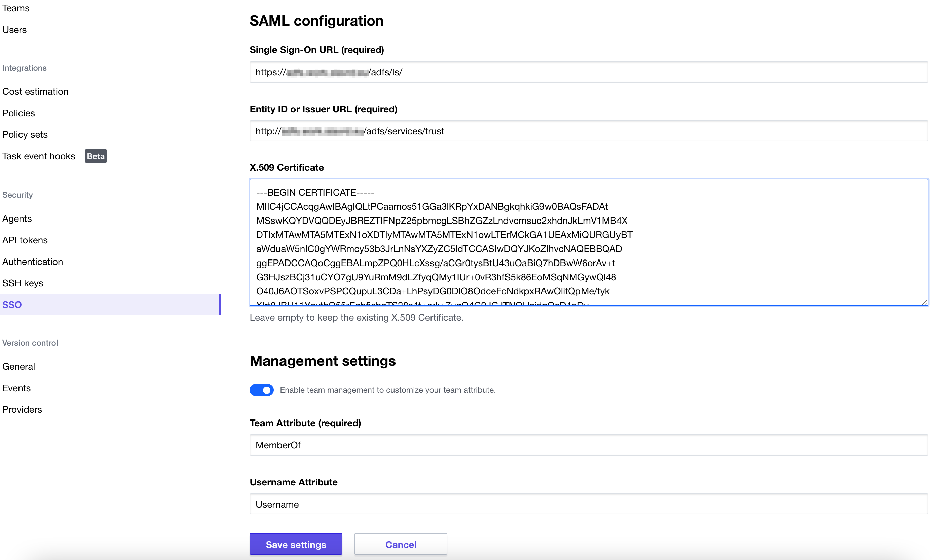
Task: Go to Users in sidebar
Action: click(14, 30)
